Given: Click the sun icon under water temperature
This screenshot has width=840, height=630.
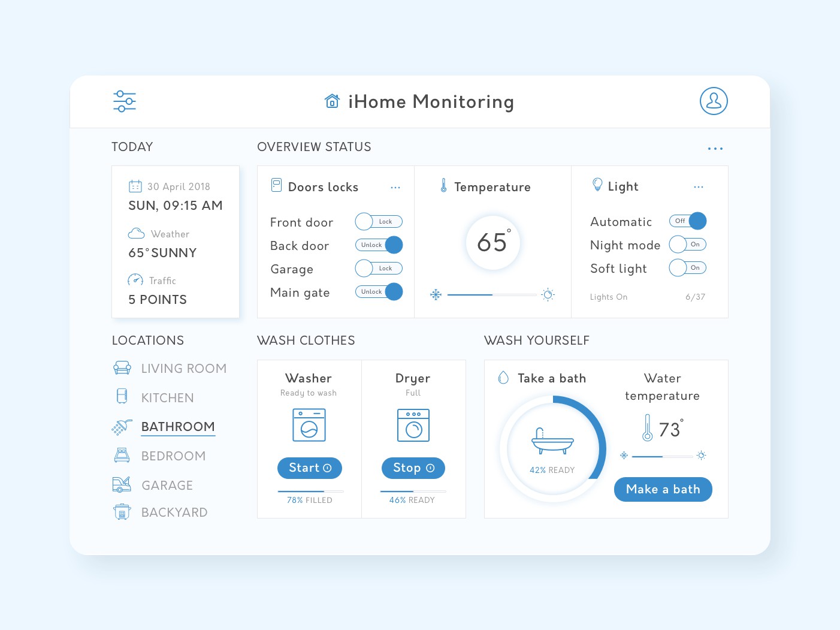Looking at the screenshot, I should (x=702, y=456).
